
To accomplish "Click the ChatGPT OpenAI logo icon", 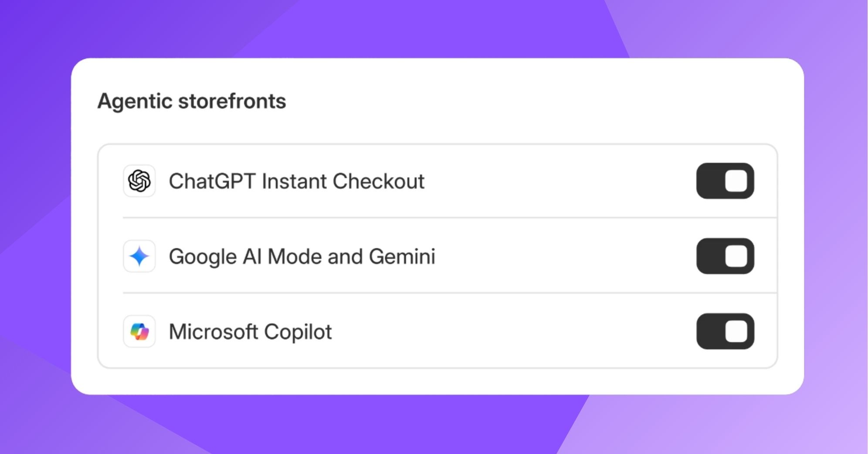I will [139, 181].
